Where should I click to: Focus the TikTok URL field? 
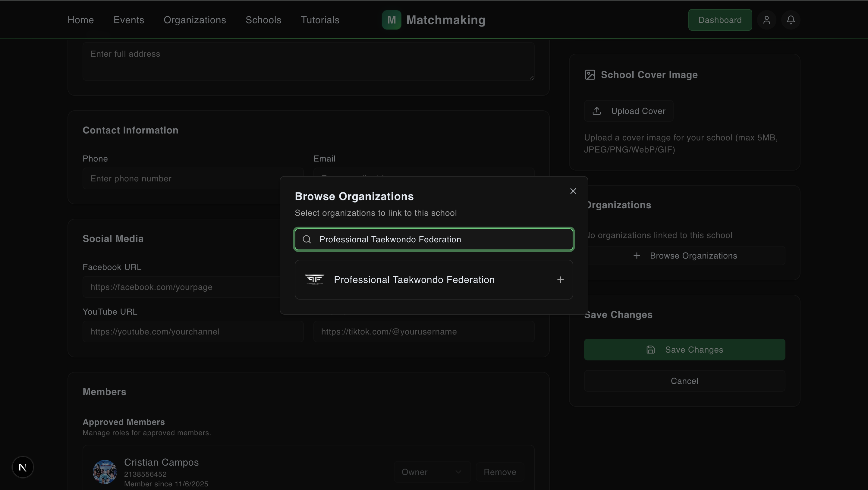click(x=424, y=331)
